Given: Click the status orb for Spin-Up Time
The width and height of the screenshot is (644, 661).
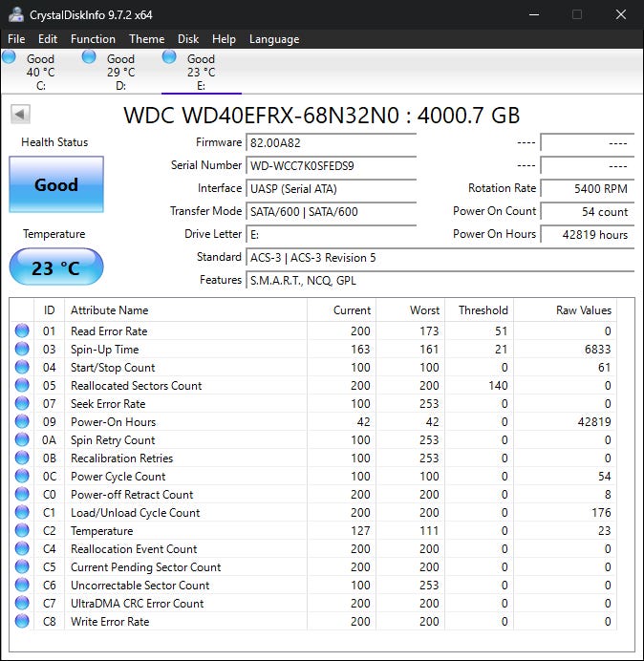Looking at the screenshot, I should 22,350.
